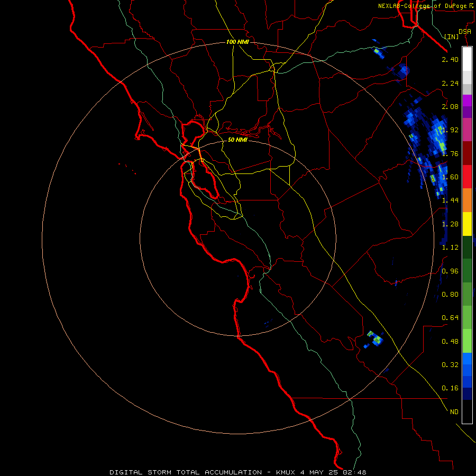The image size is (476, 476).
Task: Select the white swatch atop the color scale
Action: pyautogui.click(x=467, y=59)
